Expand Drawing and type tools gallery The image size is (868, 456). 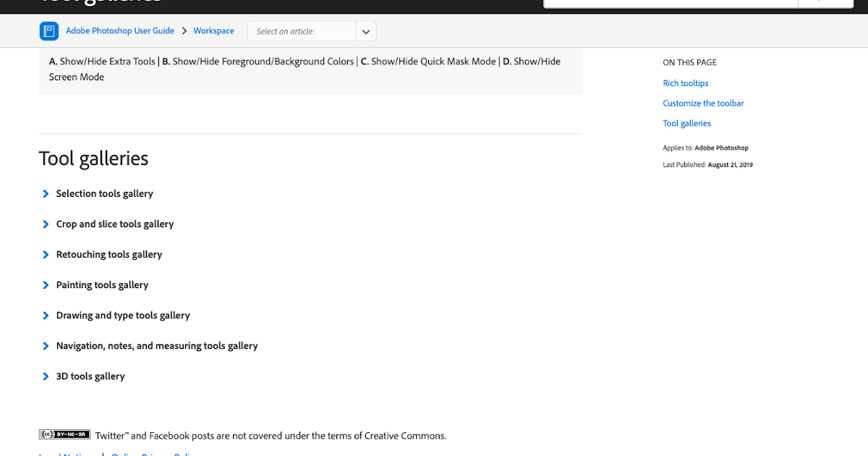pyautogui.click(x=123, y=316)
